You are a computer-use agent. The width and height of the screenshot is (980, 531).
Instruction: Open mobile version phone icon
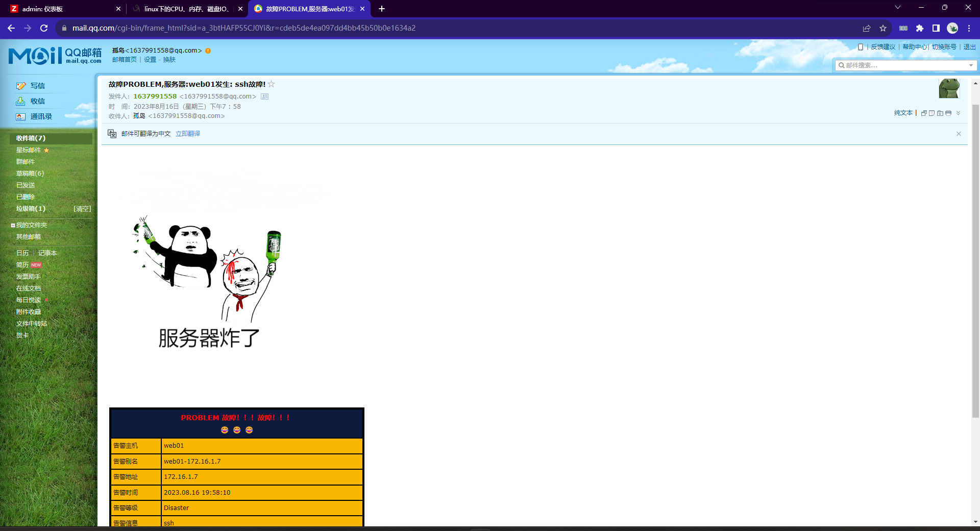pyautogui.click(x=861, y=47)
